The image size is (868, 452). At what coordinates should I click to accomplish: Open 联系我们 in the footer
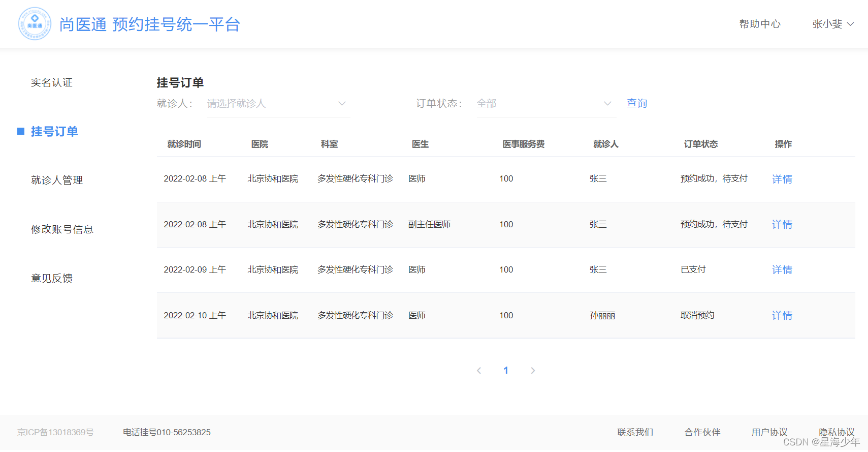point(635,432)
